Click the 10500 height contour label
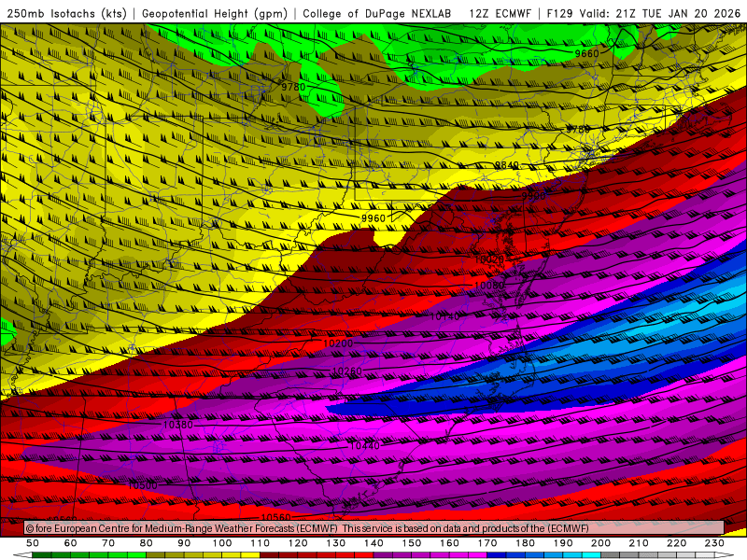747x560 pixels. click(143, 485)
